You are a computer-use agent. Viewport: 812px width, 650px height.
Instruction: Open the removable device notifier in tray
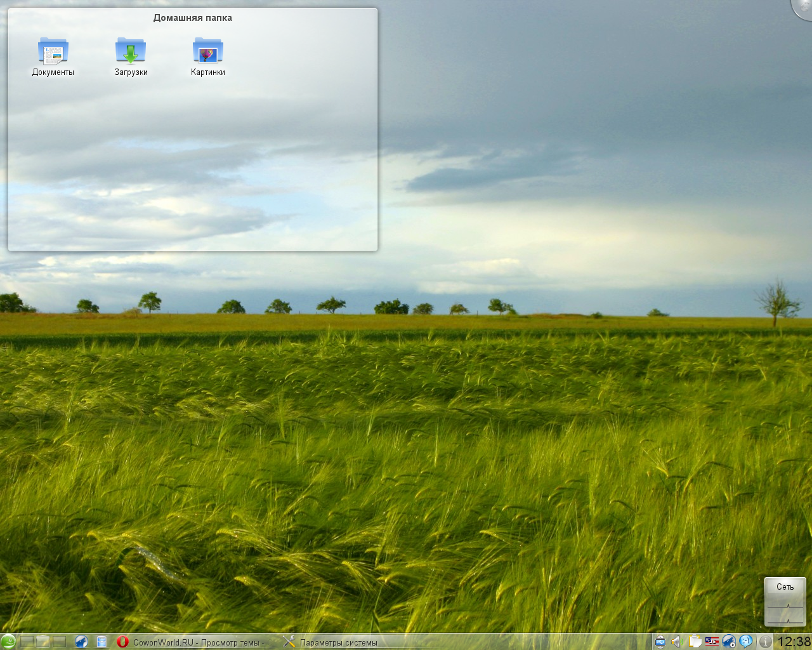(660, 642)
